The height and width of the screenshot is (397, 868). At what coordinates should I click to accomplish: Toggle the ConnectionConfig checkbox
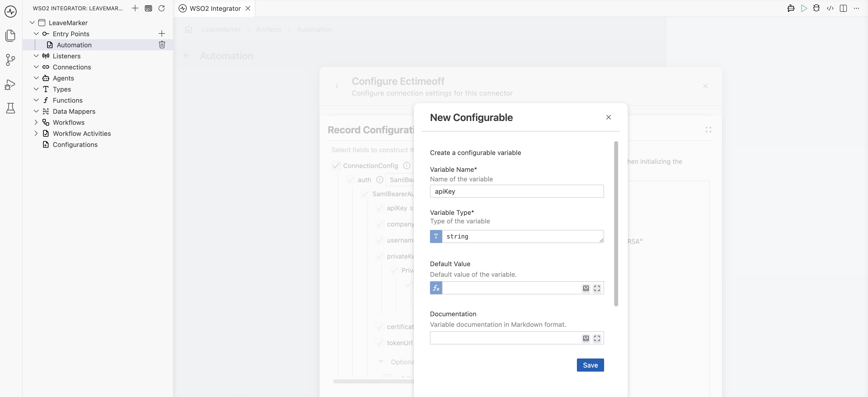coord(336,166)
